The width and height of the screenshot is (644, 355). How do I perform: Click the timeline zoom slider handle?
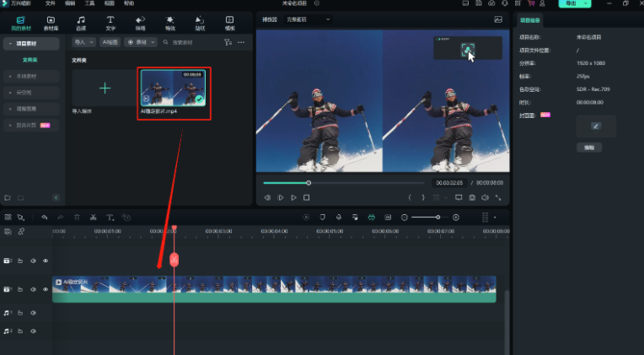click(437, 218)
